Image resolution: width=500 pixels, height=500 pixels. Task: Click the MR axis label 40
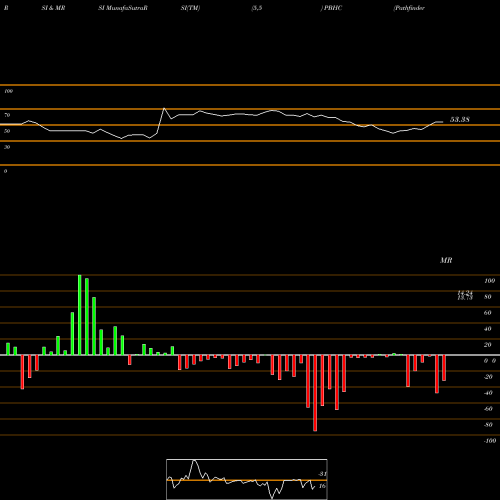[488, 329]
